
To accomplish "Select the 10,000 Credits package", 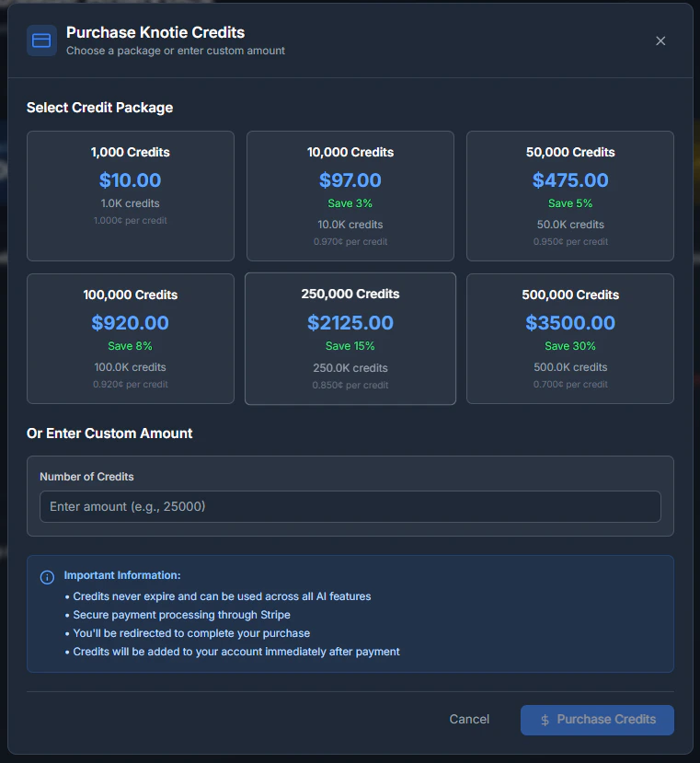I will pos(350,195).
